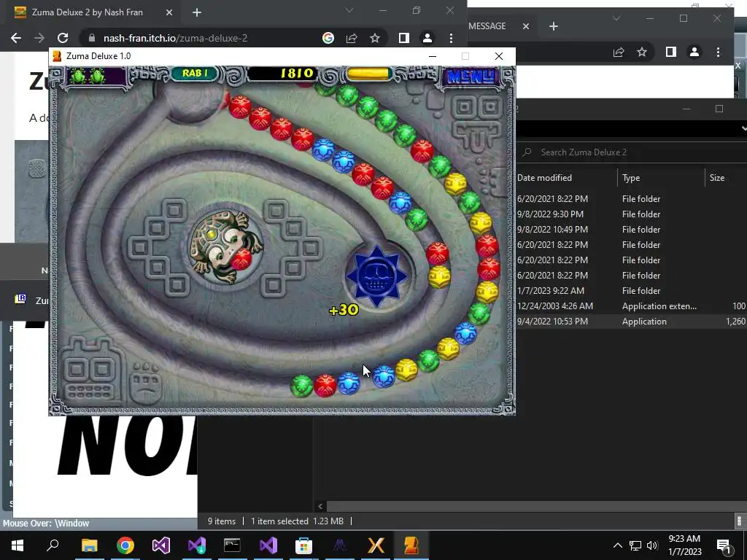
Task: Click the yellow Zuma progress bar
Action: 368,74
